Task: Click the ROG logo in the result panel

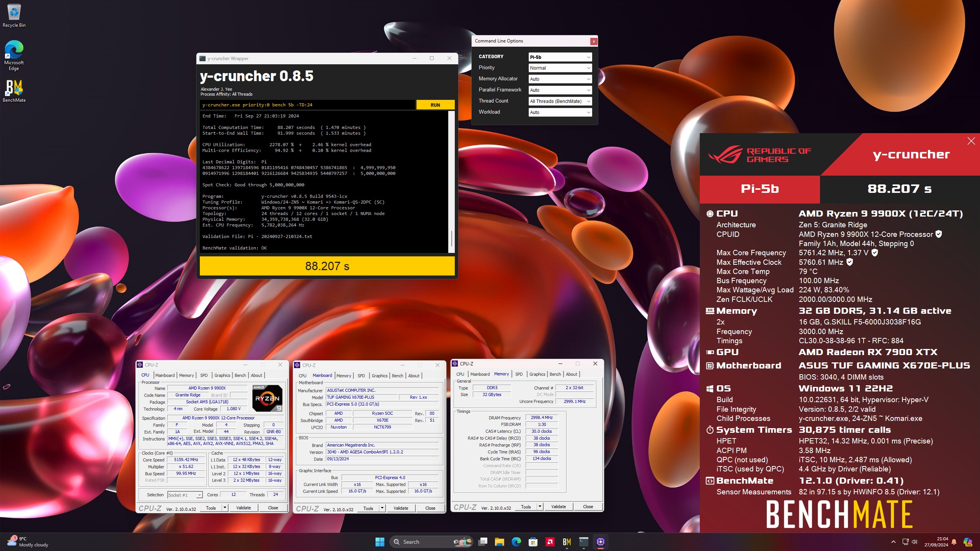Action: click(725, 154)
